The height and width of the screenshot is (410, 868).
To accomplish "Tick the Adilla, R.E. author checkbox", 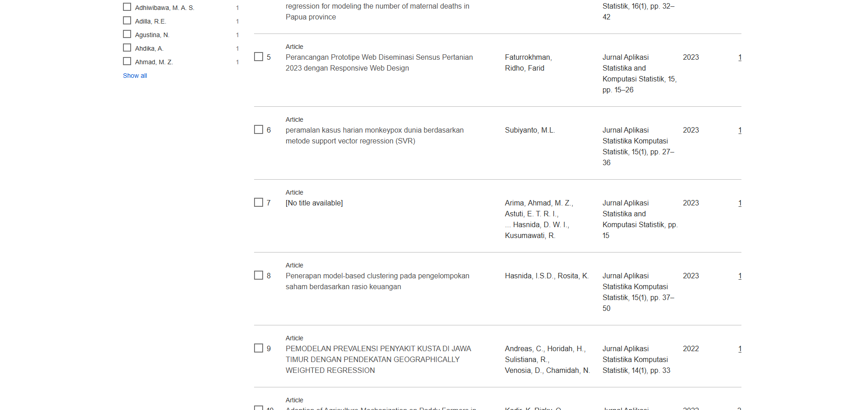I will [127, 21].
